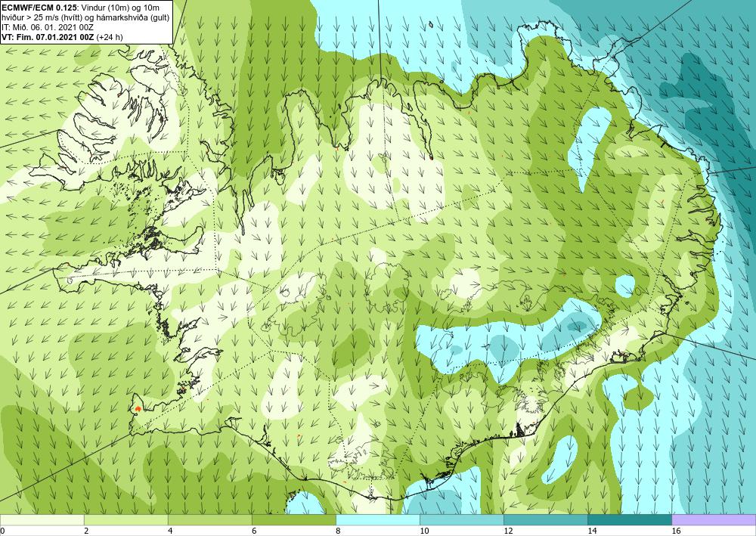Click the legend label '8'
Image resolution: width=756 pixels, height=536 pixels.
(338, 531)
